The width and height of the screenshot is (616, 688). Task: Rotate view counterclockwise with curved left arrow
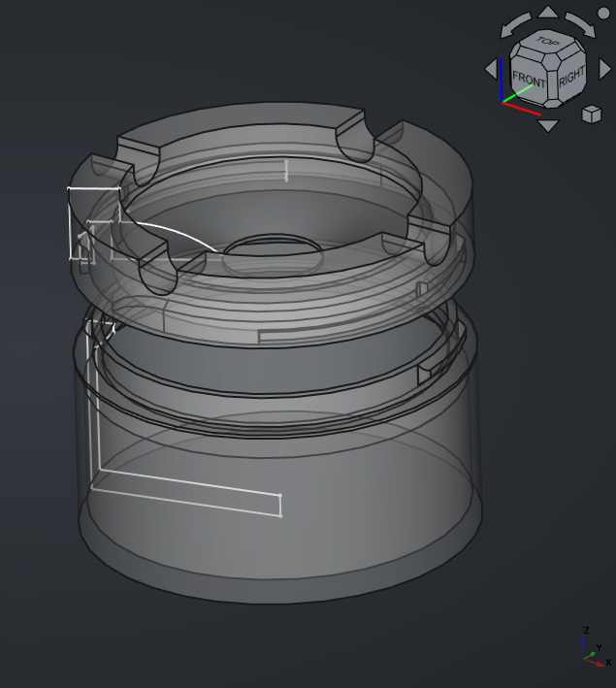coord(515,25)
